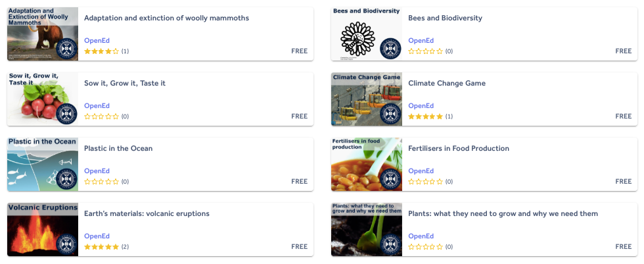
Task: Click 'Earth's materials: volcanic eruptions' title
Action: 147,213
